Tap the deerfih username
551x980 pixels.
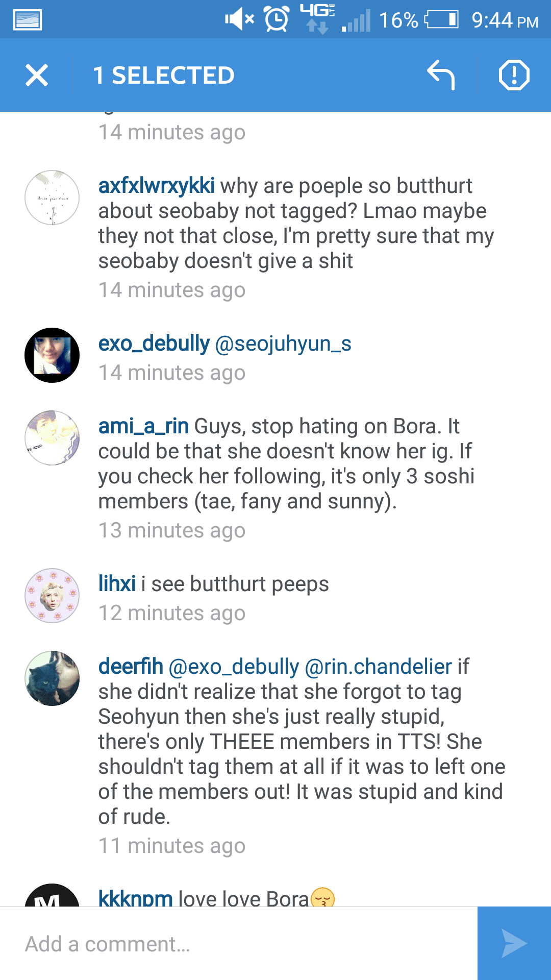[131, 667]
